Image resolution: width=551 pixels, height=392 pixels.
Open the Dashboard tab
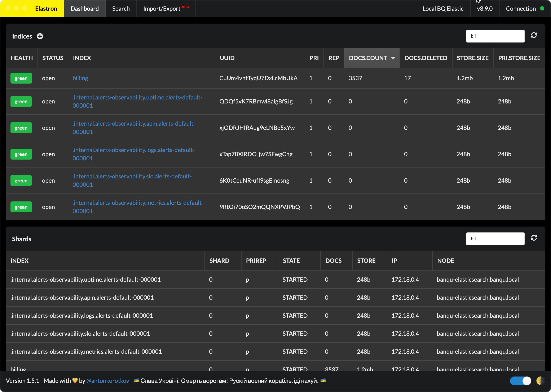[x=84, y=9]
